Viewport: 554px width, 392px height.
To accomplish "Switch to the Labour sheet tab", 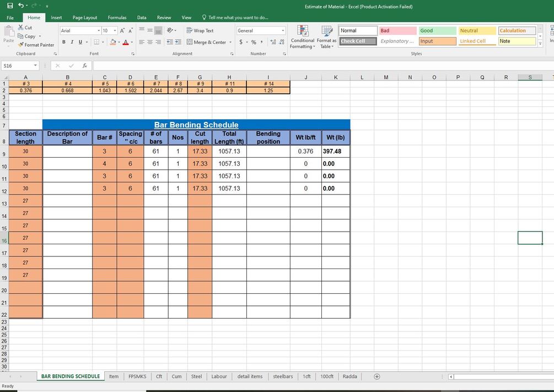I will click(x=219, y=377).
